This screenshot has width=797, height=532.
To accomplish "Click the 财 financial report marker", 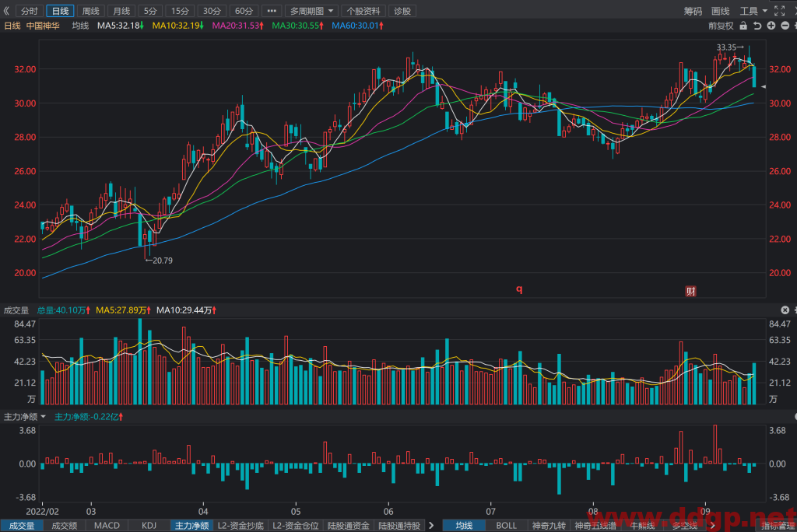I will click(x=690, y=291).
